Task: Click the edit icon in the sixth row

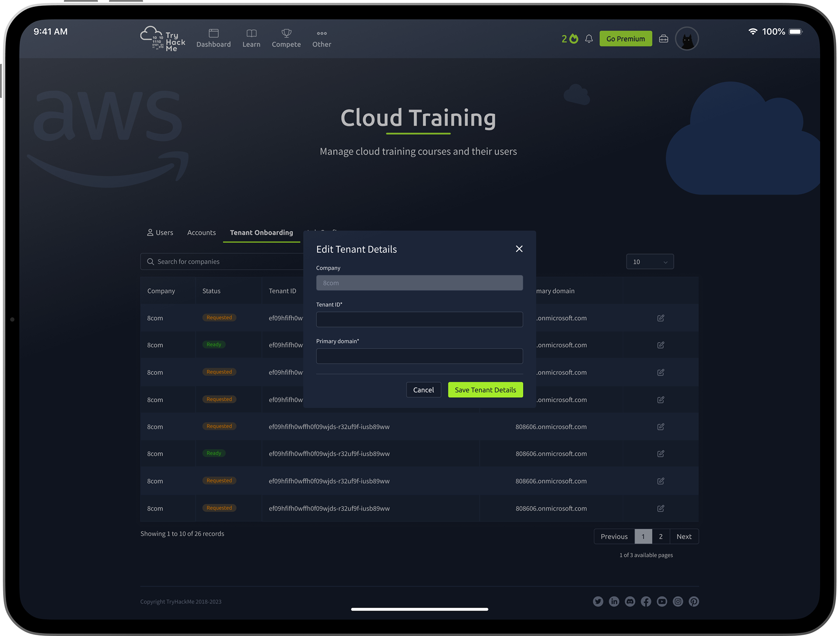Action: tap(661, 454)
